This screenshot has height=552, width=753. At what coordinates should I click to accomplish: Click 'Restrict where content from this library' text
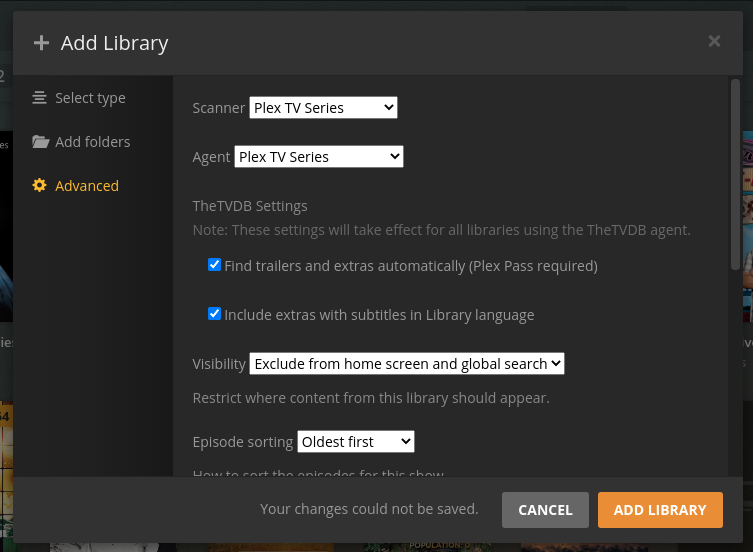tap(371, 398)
